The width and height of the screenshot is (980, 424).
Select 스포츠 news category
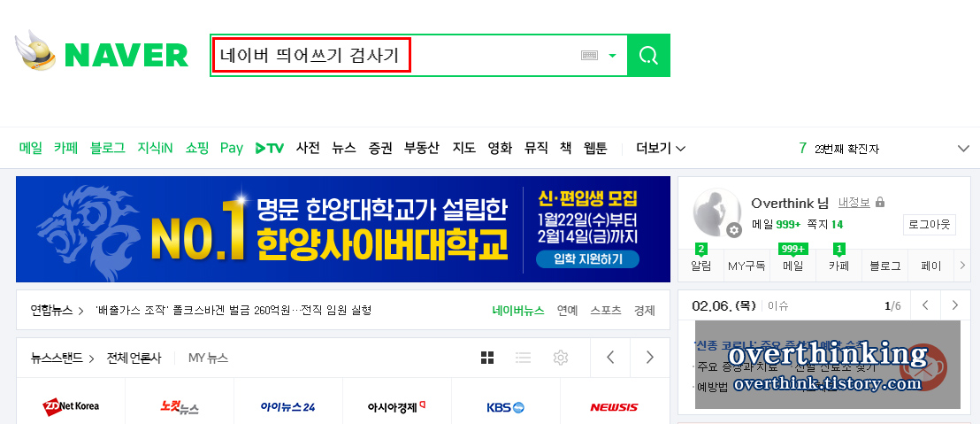pyautogui.click(x=606, y=310)
